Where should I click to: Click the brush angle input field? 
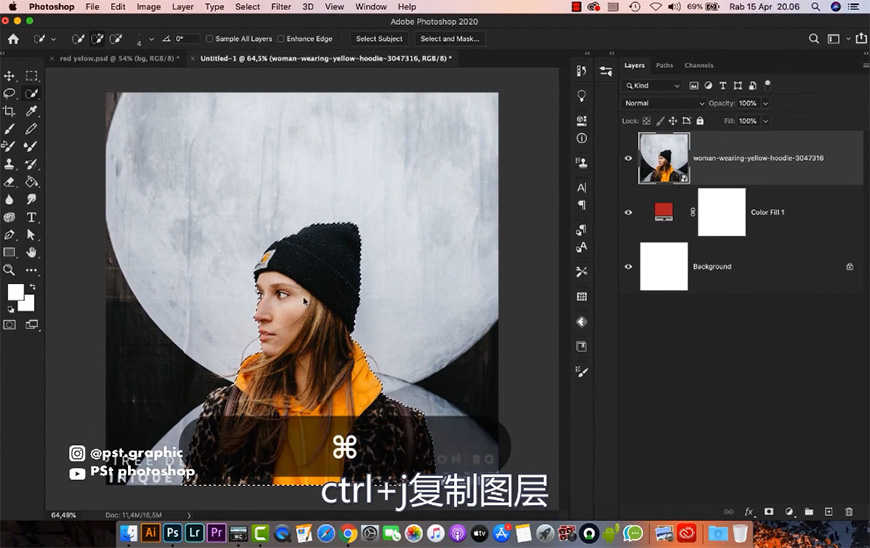[x=186, y=39]
